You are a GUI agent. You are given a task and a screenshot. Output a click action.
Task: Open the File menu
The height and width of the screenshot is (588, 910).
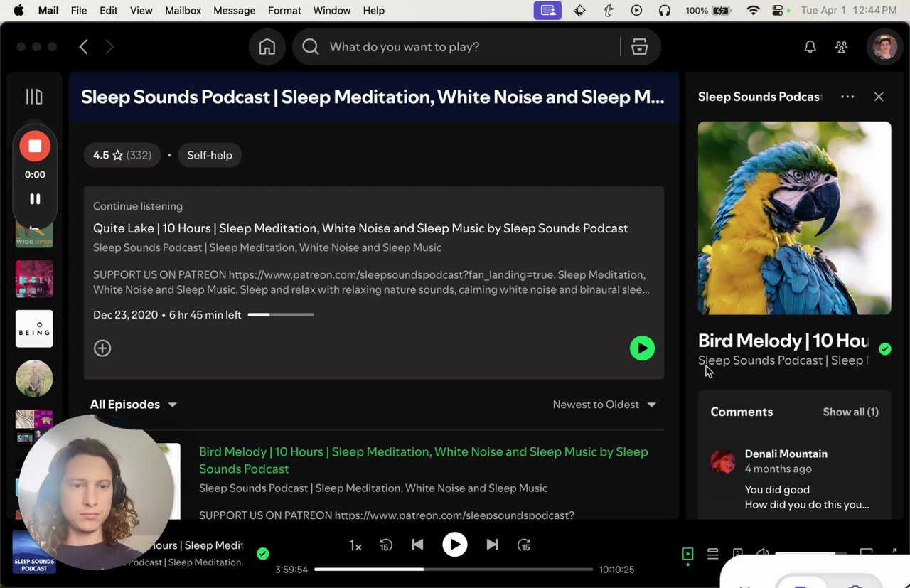[x=79, y=11]
